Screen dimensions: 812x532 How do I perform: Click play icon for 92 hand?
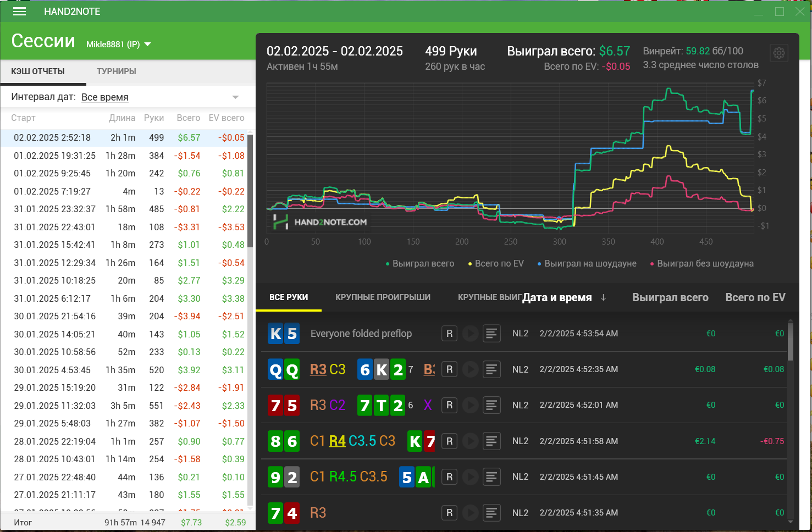pos(470,476)
